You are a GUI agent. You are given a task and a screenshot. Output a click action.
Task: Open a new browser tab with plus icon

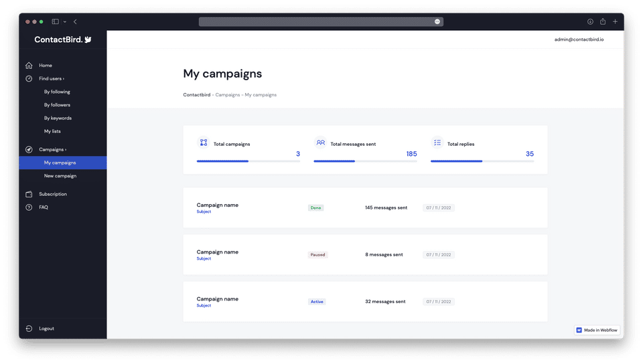[x=615, y=21]
